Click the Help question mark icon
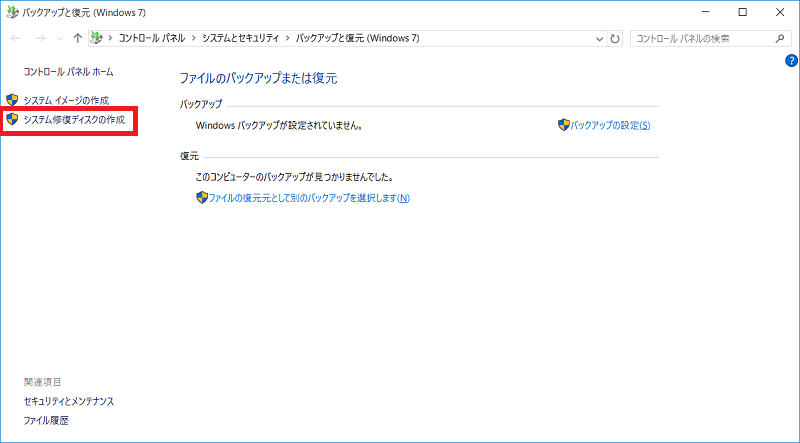 point(791,61)
